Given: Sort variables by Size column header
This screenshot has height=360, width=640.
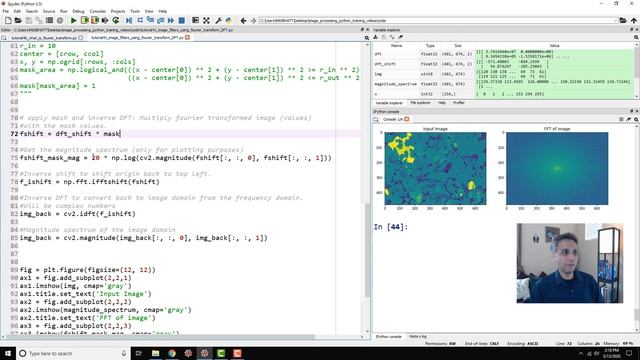Looking at the screenshot, I should pos(458,46).
